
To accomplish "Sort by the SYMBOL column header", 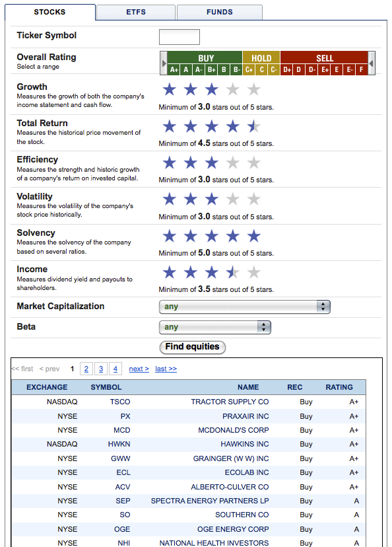I will [x=106, y=387].
